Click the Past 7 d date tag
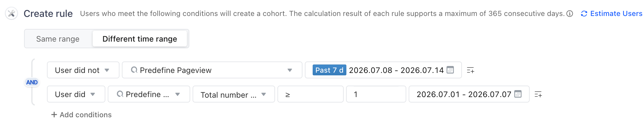 329,70
